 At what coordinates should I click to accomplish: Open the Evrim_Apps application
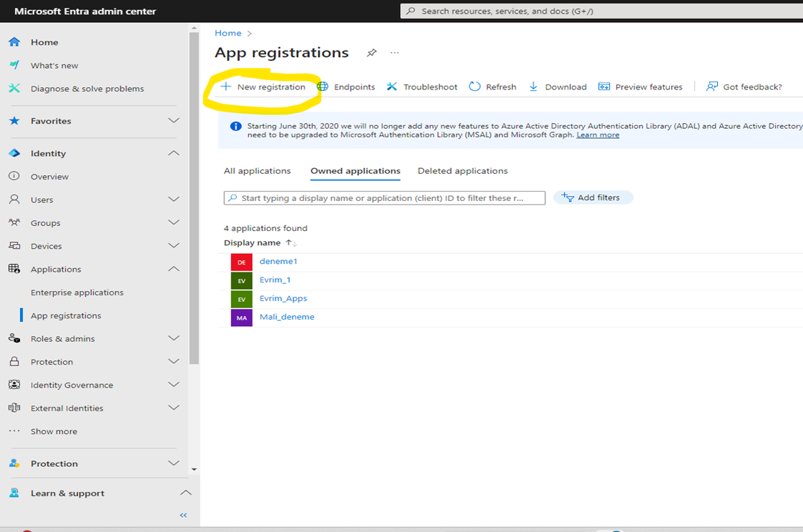click(x=283, y=299)
